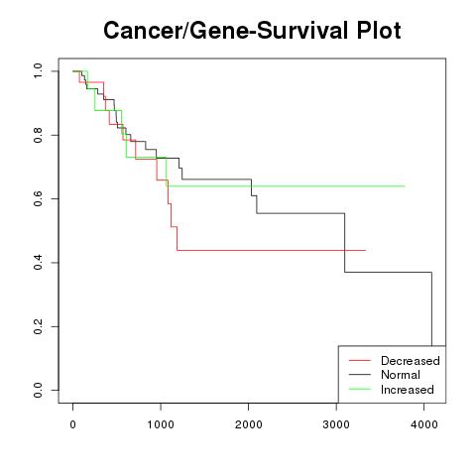The image size is (476, 476).
Task: Click the 0 x-axis tick label
Action: 72,424
